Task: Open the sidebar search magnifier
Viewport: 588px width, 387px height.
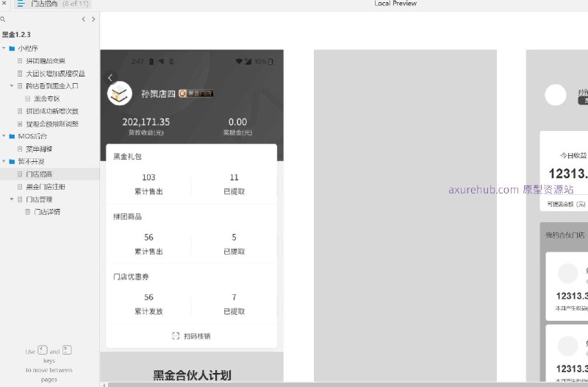Action: [3, 19]
